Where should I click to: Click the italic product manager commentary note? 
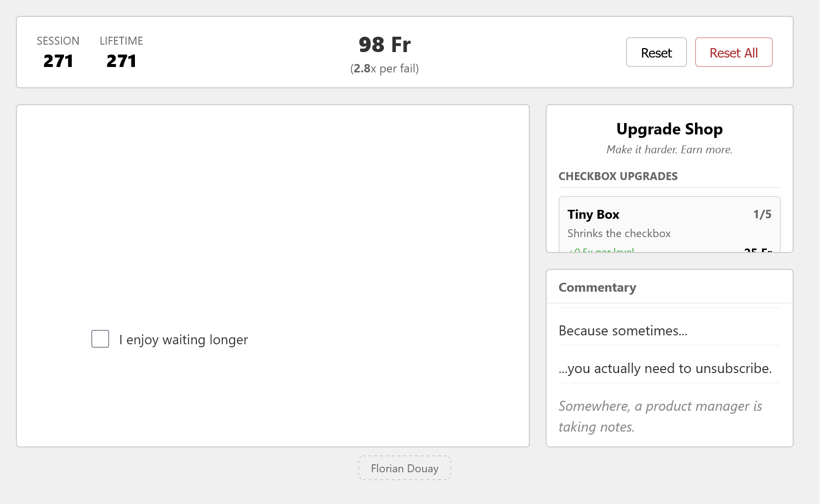(x=660, y=416)
